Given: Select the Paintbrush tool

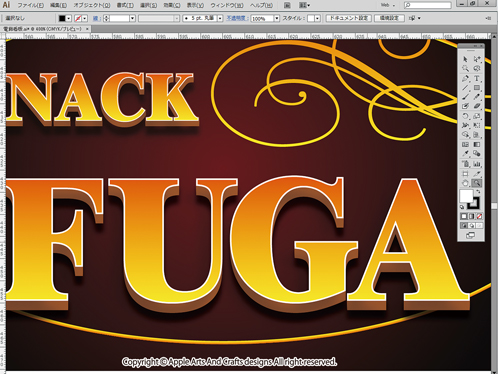Looking at the screenshot, I should coord(465,97).
